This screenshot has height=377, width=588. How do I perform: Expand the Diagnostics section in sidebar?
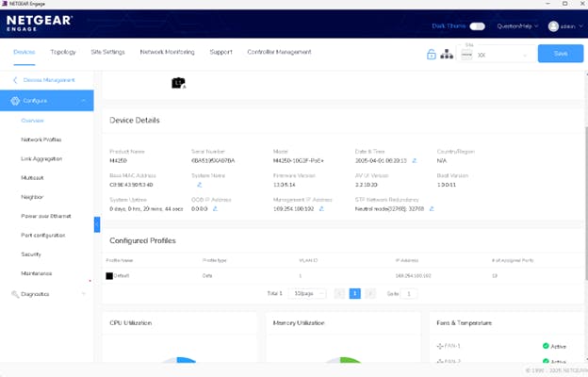pyautogui.click(x=47, y=294)
